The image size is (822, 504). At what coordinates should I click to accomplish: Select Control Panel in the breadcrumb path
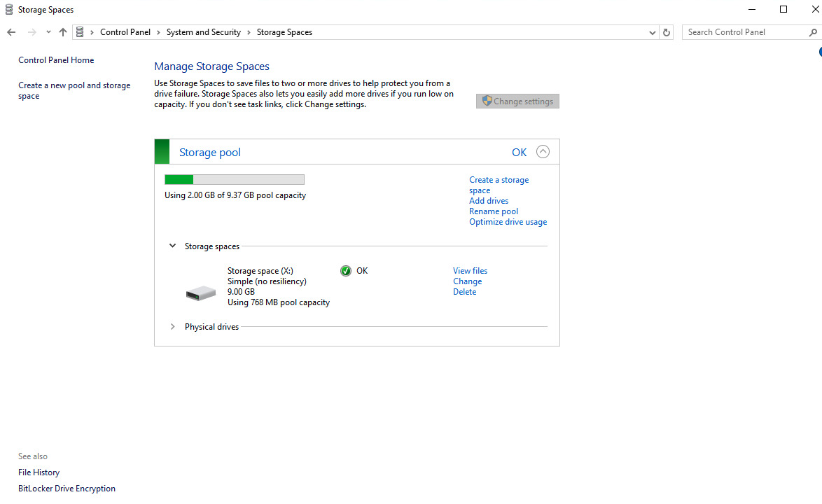pyautogui.click(x=125, y=32)
